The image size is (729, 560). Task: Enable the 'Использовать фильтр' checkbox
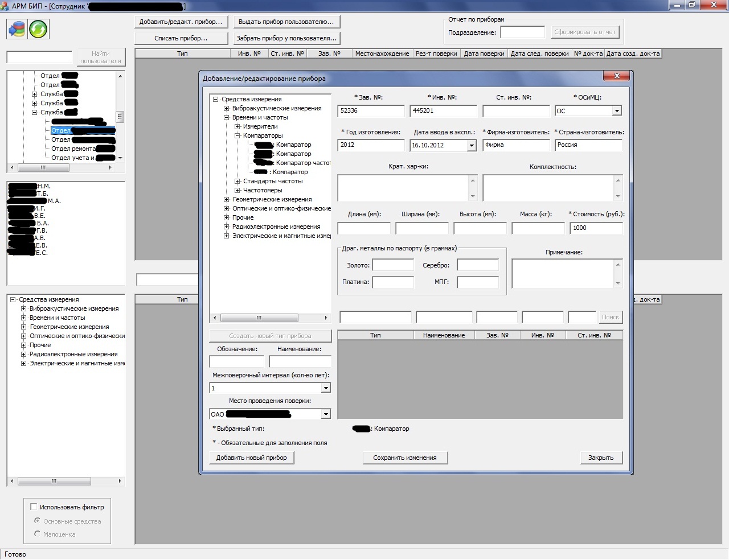(x=34, y=507)
